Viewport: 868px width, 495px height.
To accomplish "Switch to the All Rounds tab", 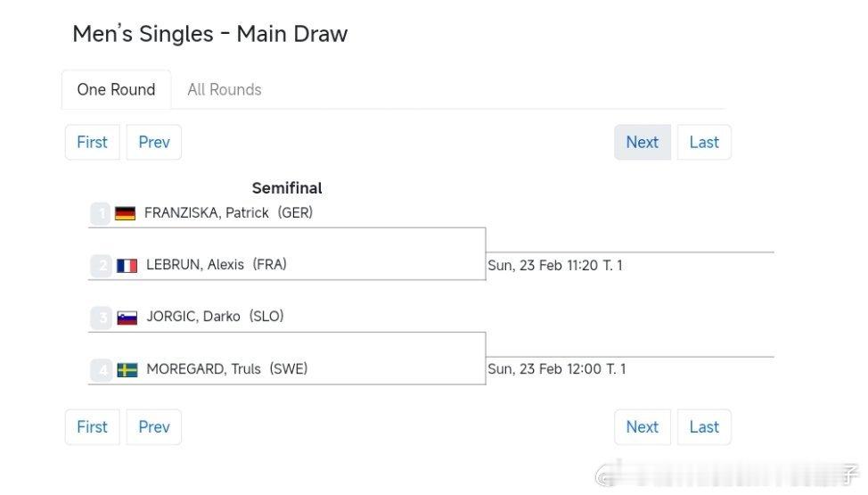I will [225, 90].
